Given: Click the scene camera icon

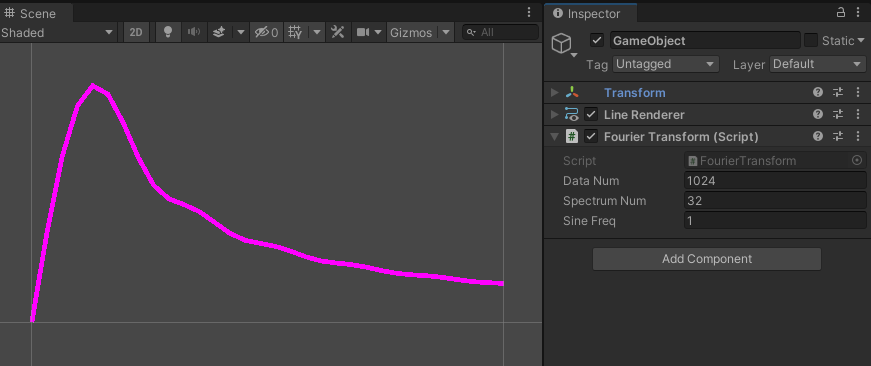Looking at the screenshot, I should 363,32.
